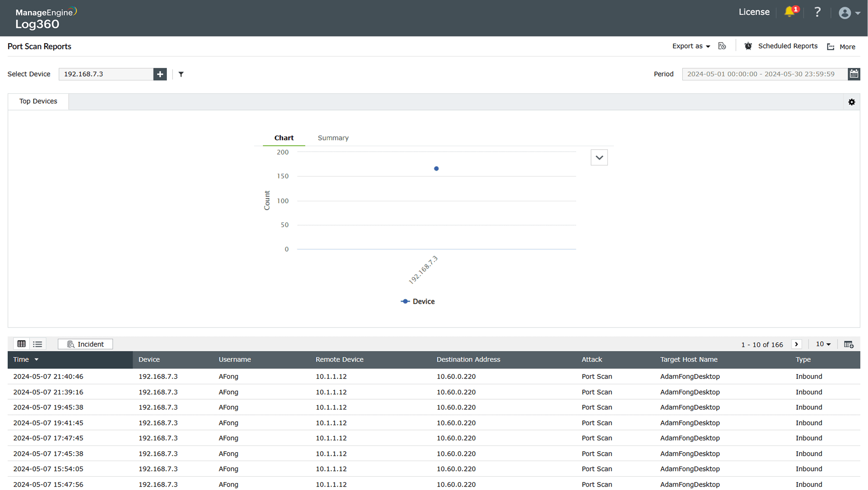Viewport: 868px width, 490px height.
Task: Toggle the Device legend series
Action: (418, 302)
